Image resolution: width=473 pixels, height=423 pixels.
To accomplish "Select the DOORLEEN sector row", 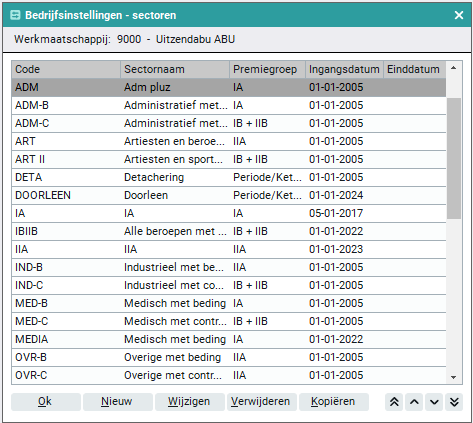I will [x=229, y=195].
